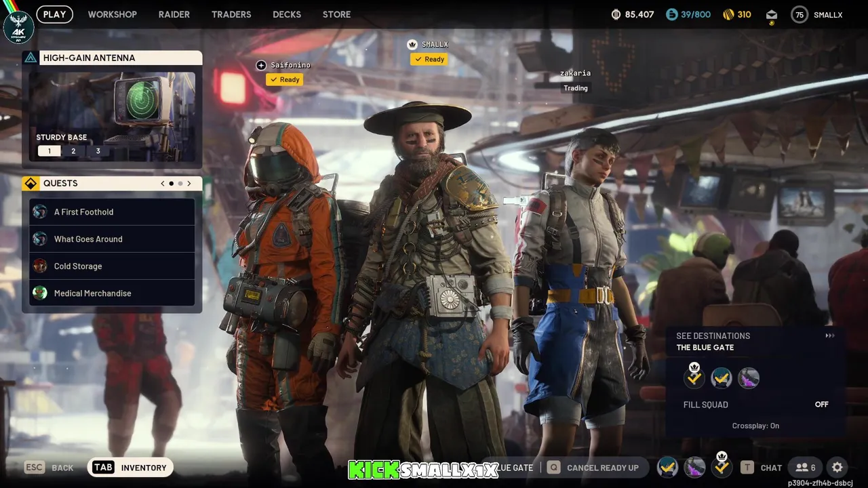Open settings via the gear icon

(x=837, y=467)
